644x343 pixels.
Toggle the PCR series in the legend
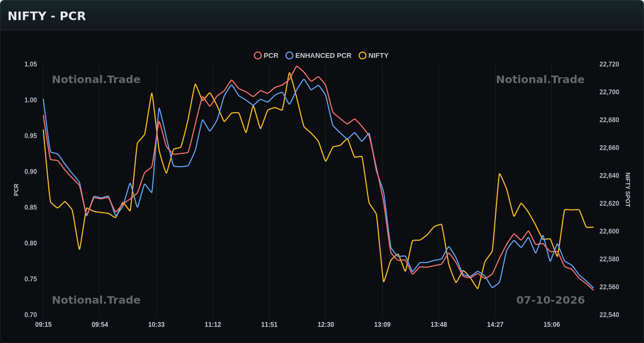266,56
